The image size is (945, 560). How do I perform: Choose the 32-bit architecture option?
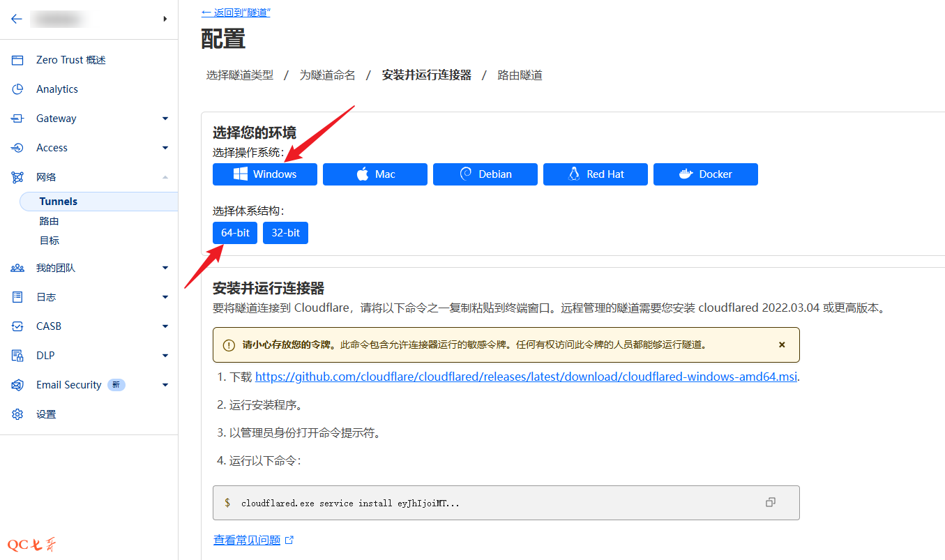[x=285, y=233]
